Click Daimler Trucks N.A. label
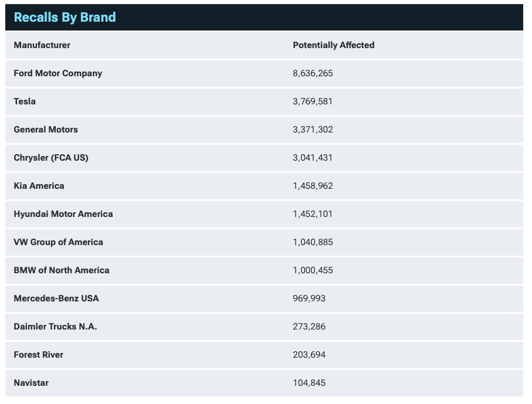This screenshot has width=532, height=404. click(55, 327)
